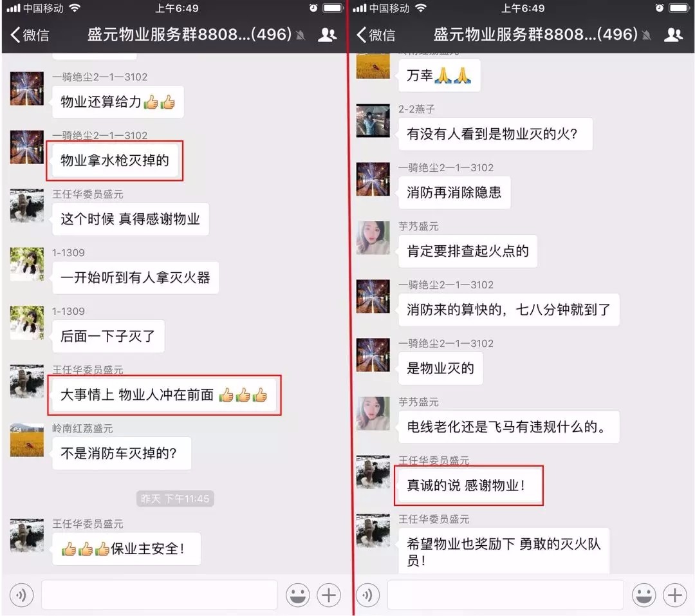Open voice input button in right chat
Viewport: 695px width, 616px height.
(367, 595)
